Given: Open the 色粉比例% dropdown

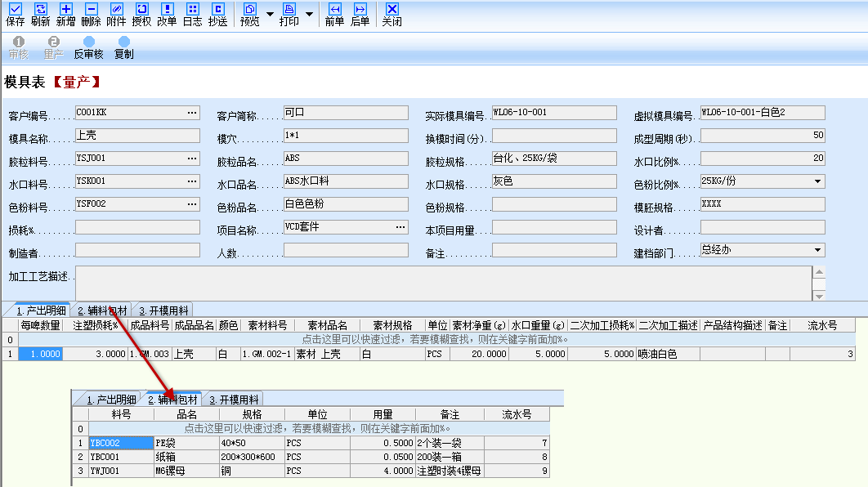Looking at the screenshot, I should pyautogui.click(x=817, y=181).
